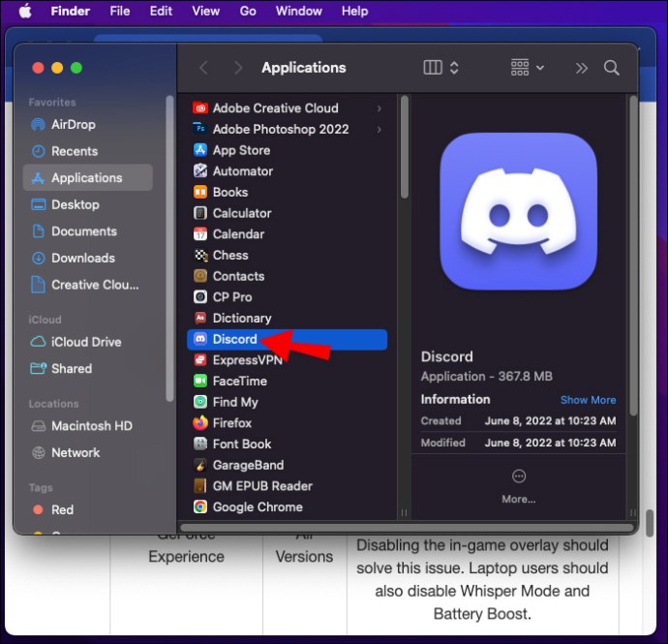Click the GarageBand icon

[x=200, y=465]
